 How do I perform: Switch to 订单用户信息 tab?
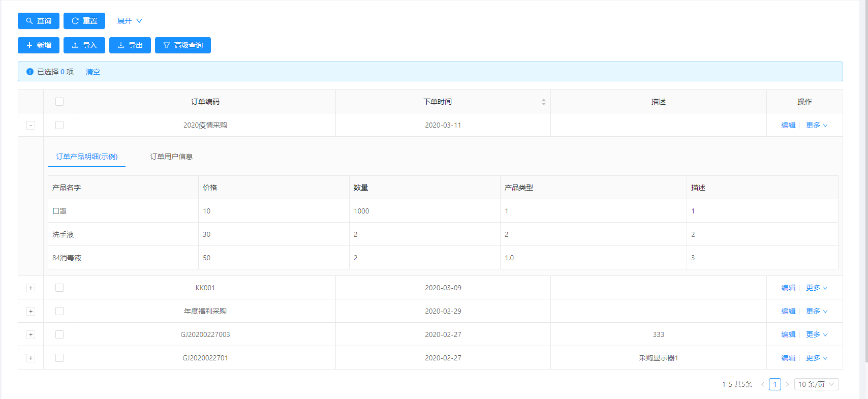[x=171, y=157]
